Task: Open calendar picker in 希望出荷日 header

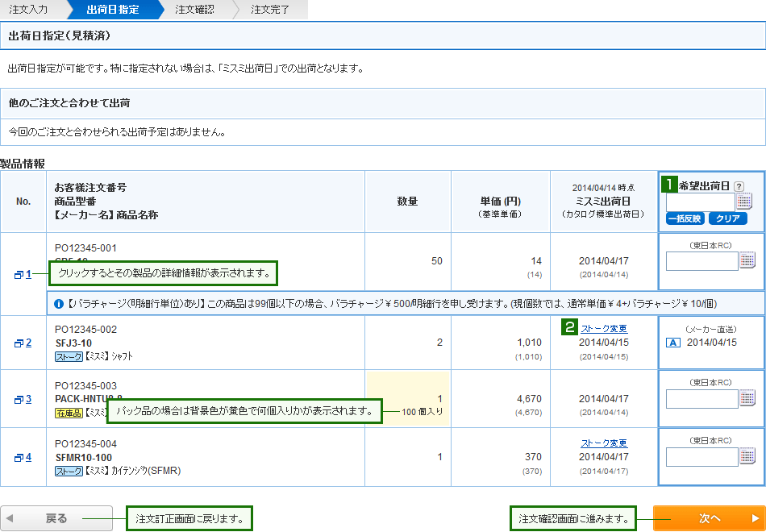Action: coord(744,202)
